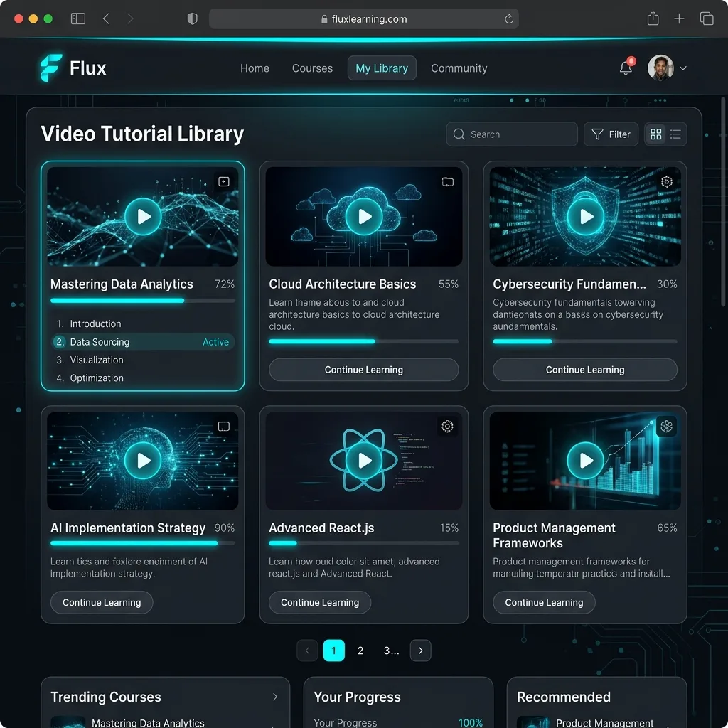Viewport: 728px width, 728px height.
Task: Select the My Library tab
Action: click(x=382, y=68)
